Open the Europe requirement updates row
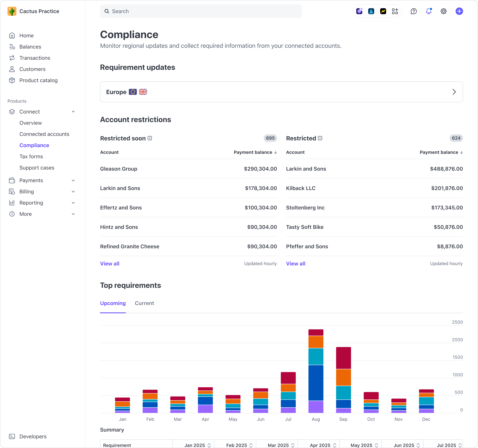 pyautogui.click(x=281, y=92)
